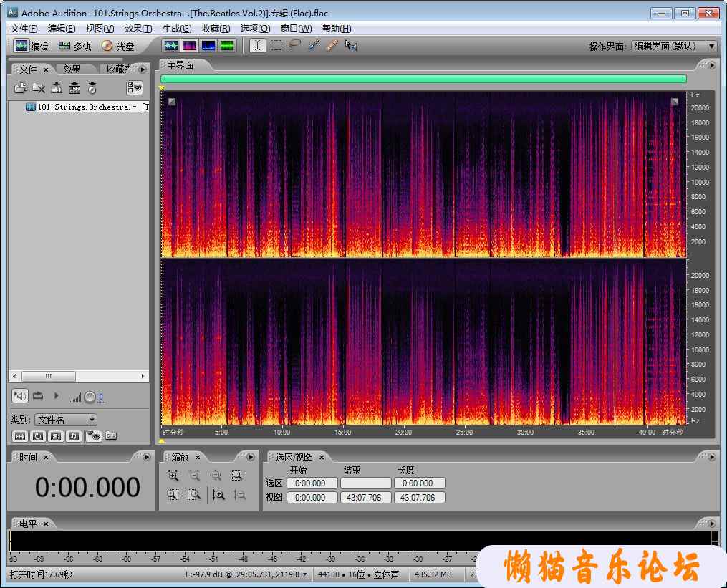The image size is (727, 588).
Task: Toggle show MIDI files filter button
Action: click(74, 436)
